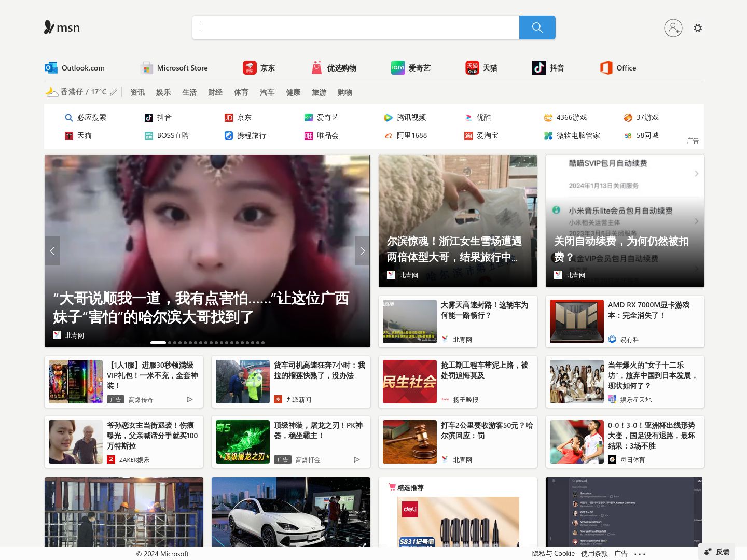Viewport: 747px width, 560px height.
Task: Open the Office shortcut icon
Action: point(606,68)
